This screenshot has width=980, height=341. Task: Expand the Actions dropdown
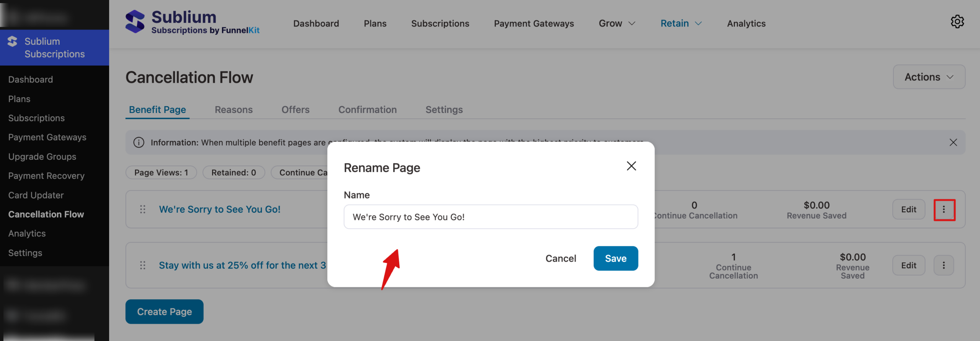[929, 77]
